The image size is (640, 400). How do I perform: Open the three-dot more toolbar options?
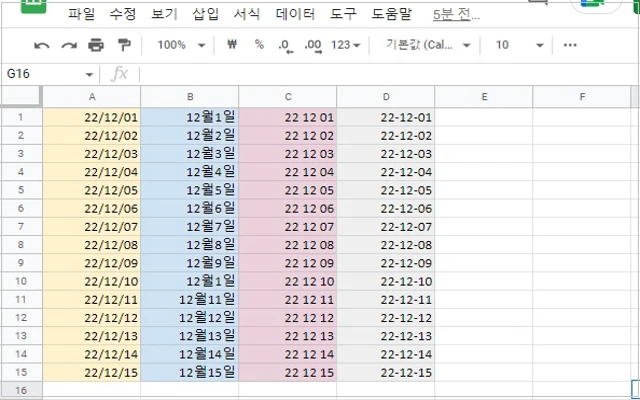pos(570,45)
